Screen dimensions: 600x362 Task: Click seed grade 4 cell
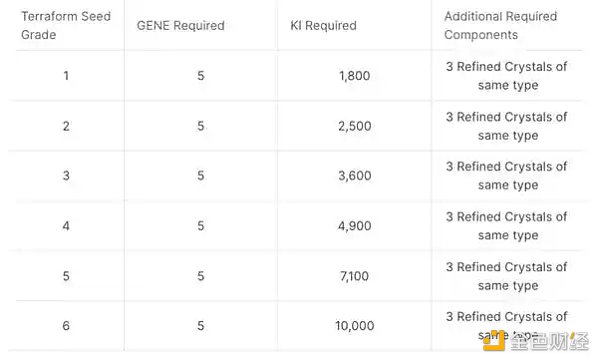coord(66,226)
